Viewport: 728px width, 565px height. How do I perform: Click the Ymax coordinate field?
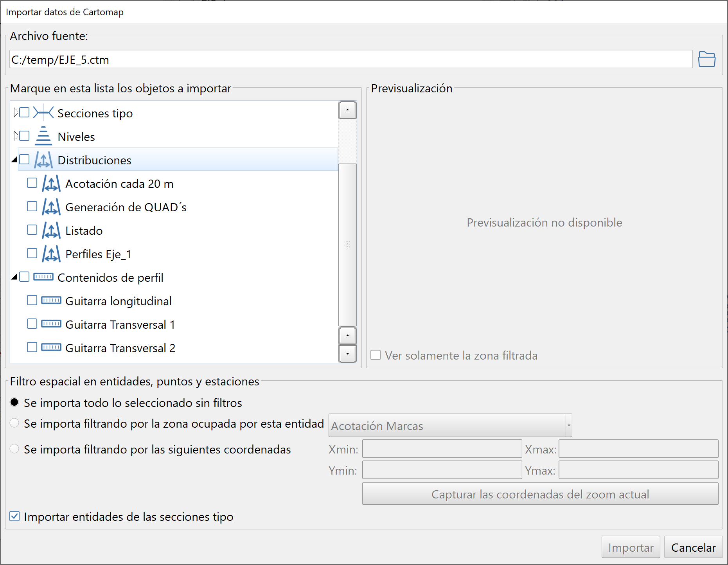(x=638, y=470)
